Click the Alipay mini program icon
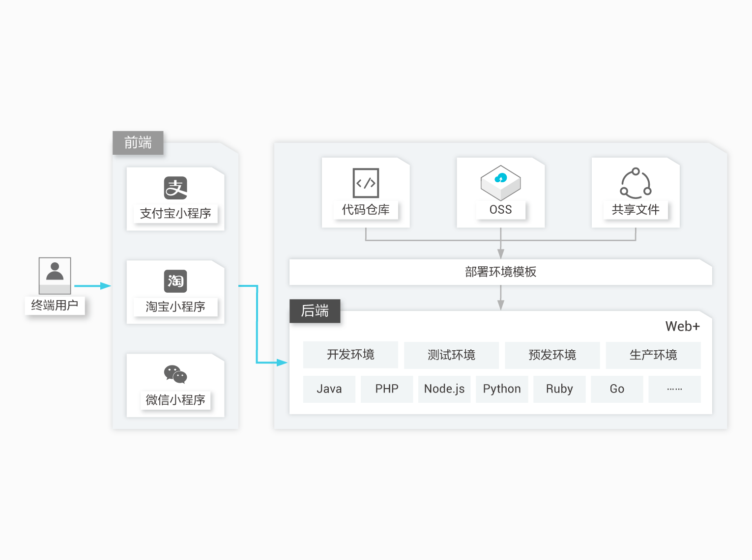752x560 pixels. (175, 188)
